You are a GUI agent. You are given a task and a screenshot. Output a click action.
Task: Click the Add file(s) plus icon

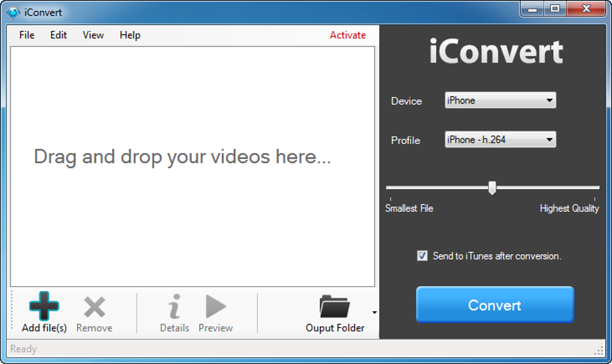[44, 306]
